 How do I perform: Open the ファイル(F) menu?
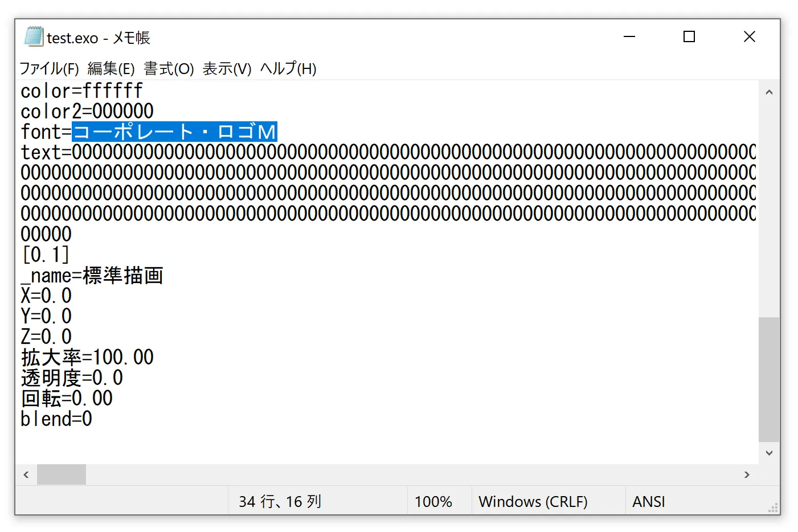pos(49,69)
